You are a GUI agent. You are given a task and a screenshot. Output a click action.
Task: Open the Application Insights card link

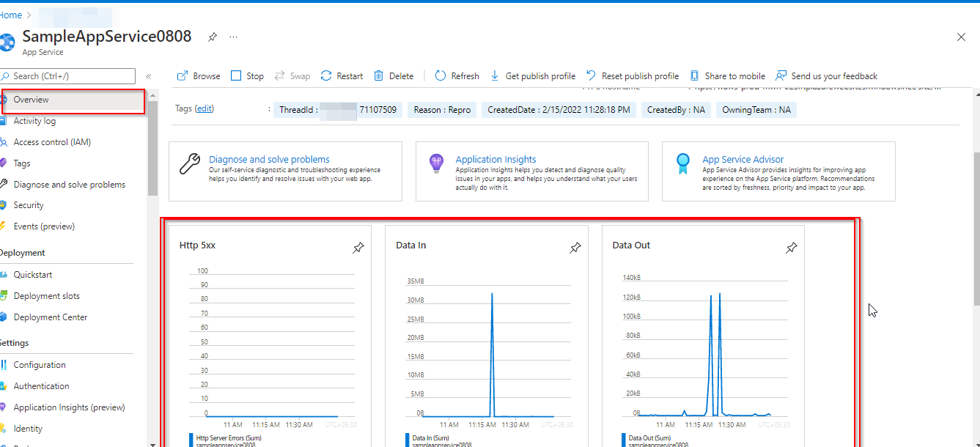[495, 159]
